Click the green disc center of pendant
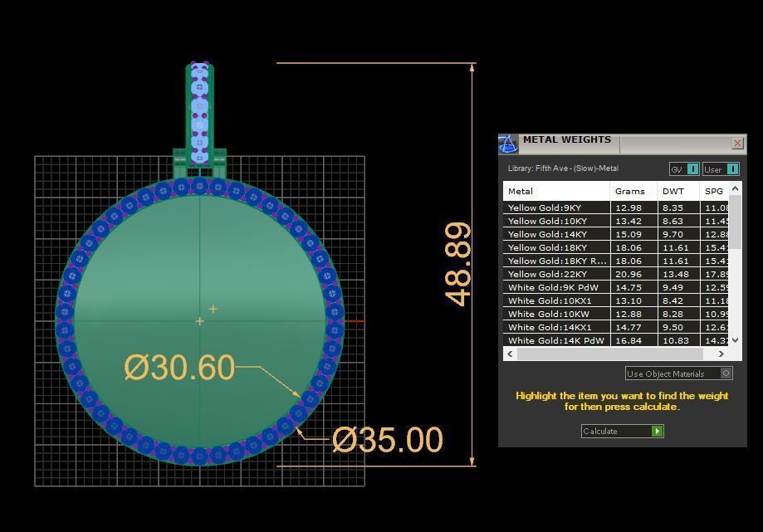The width and height of the screenshot is (763, 532). point(199,321)
